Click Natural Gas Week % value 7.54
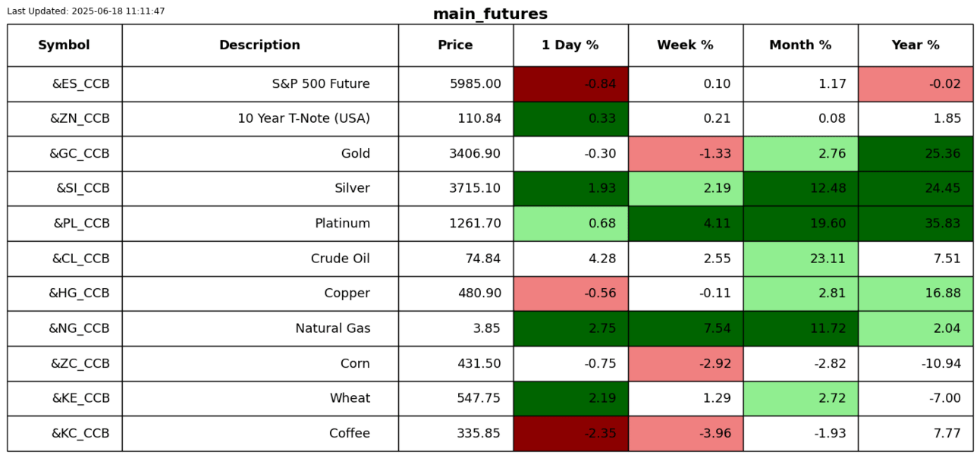This screenshot has height=458, width=980. pos(685,328)
